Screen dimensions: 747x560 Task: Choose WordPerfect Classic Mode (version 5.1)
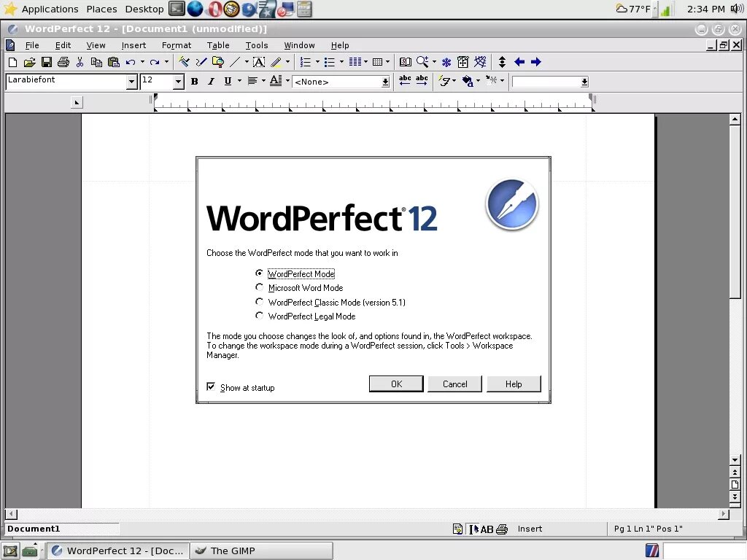click(x=259, y=301)
